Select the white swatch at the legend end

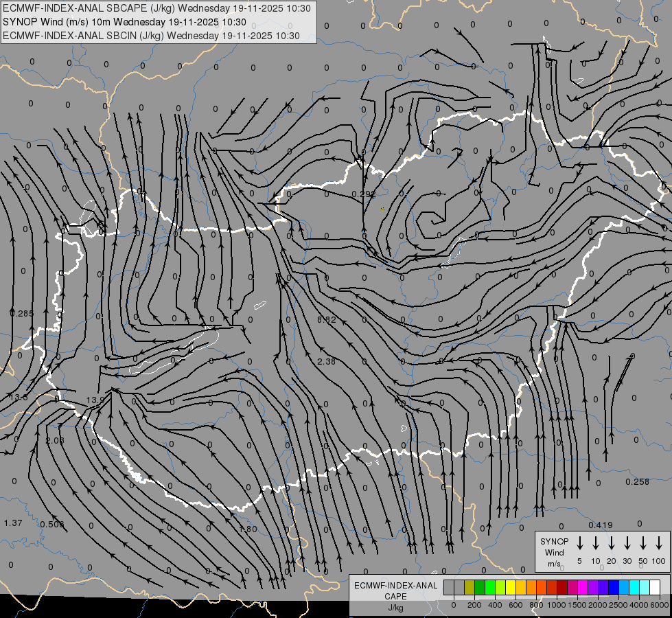click(655, 587)
